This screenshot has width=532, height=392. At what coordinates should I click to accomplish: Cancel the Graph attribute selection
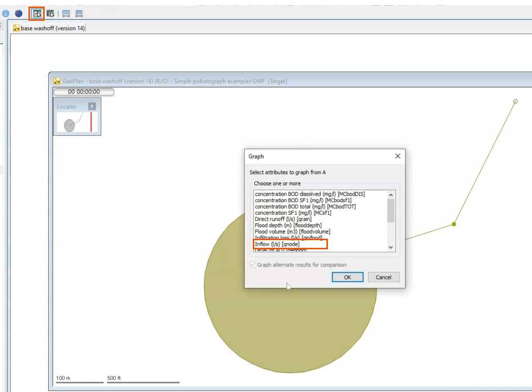pyautogui.click(x=383, y=277)
